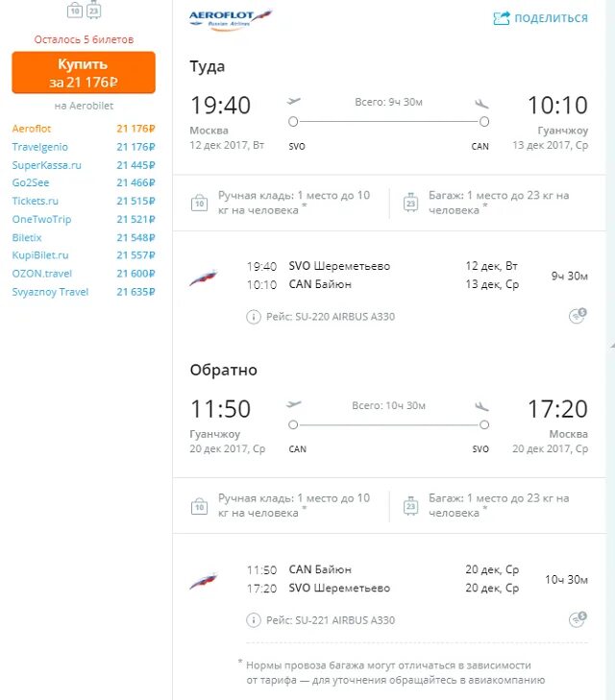Click the return baggage 23 kg suitcase icon
The width and height of the screenshot is (615, 700).
[x=410, y=506]
